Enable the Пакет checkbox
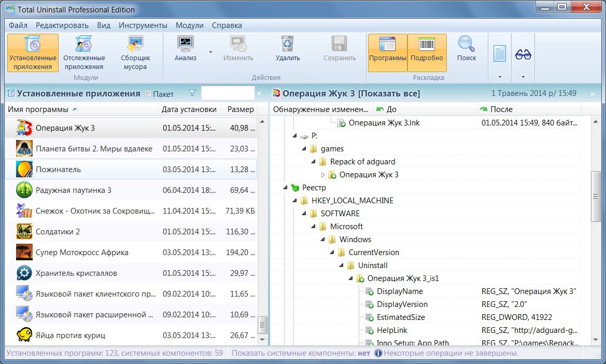The image size is (606, 364). (x=148, y=94)
